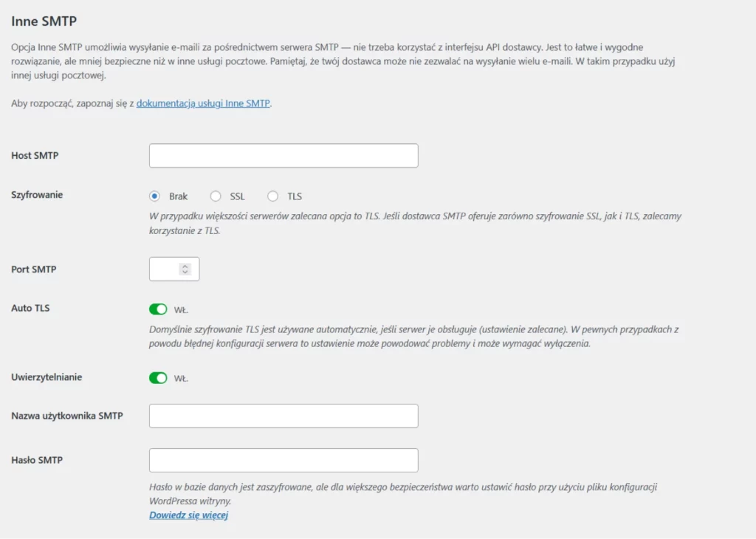The width and height of the screenshot is (756, 539).
Task: Enable SSL encryption option
Action: pyautogui.click(x=216, y=196)
